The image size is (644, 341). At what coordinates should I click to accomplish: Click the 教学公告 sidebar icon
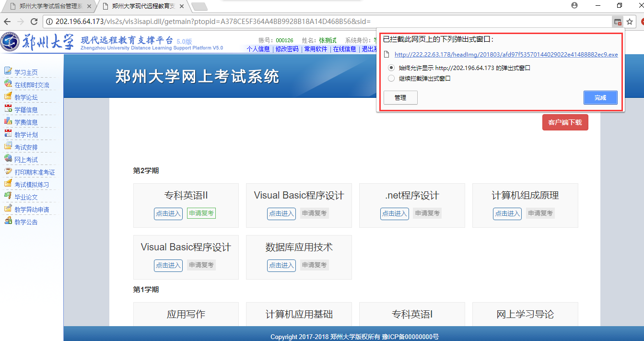pos(8,221)
